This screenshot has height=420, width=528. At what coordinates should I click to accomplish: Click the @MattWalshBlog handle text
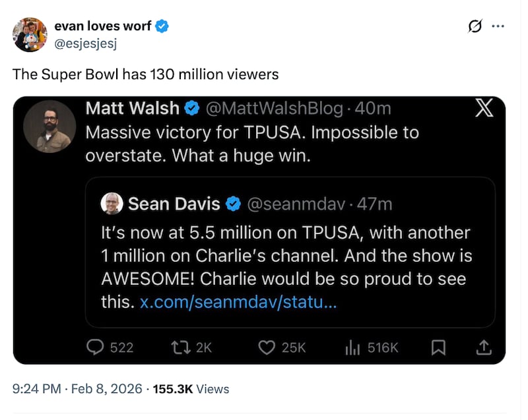(x=275, y=108)
